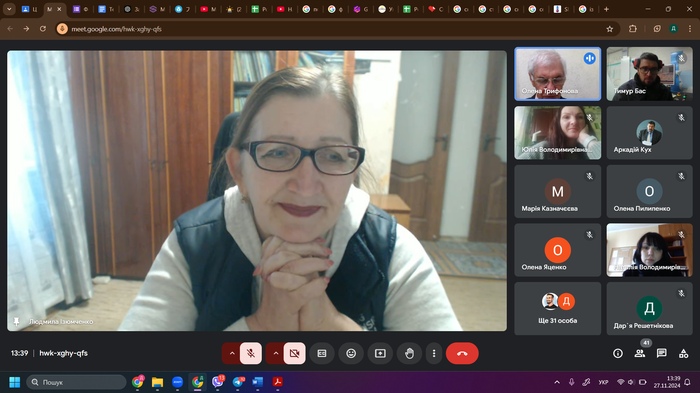This screenshot has width=700, height=393.
Task: Click the red leave call button
Action: tap(462, 353)
